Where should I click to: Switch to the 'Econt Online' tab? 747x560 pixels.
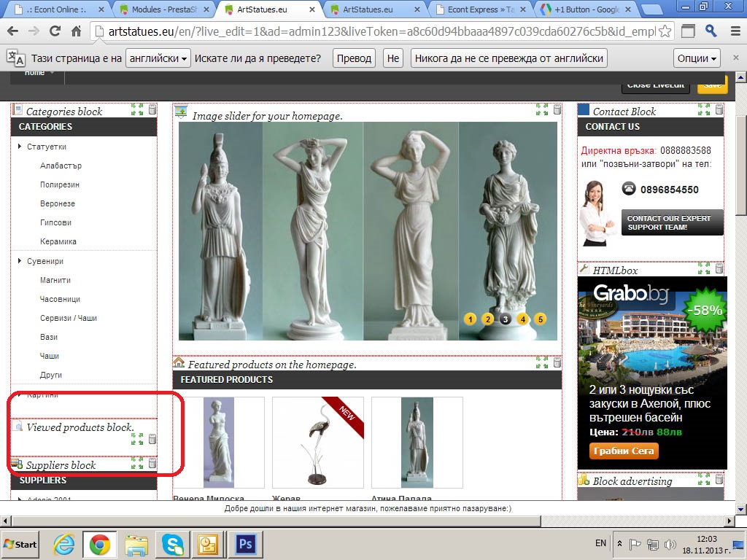[58, 9]
